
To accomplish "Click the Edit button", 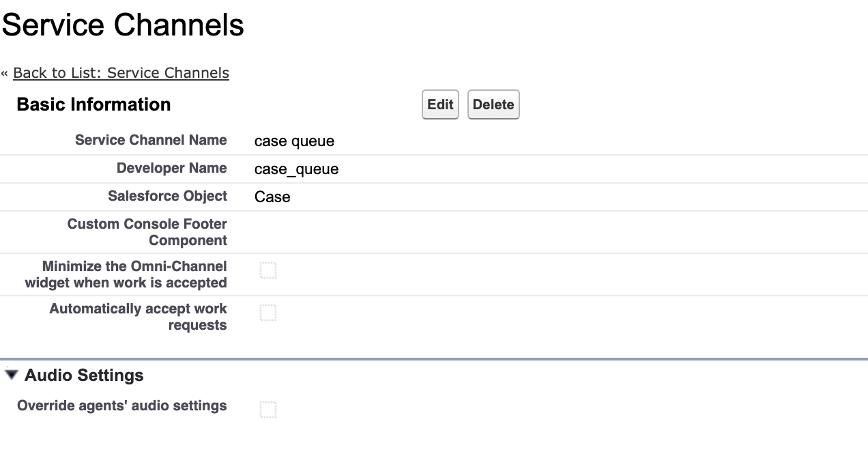I will coord(440,104).
